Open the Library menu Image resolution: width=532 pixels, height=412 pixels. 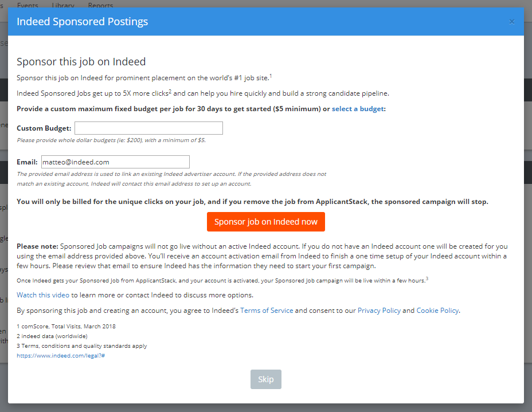(63, 5)
